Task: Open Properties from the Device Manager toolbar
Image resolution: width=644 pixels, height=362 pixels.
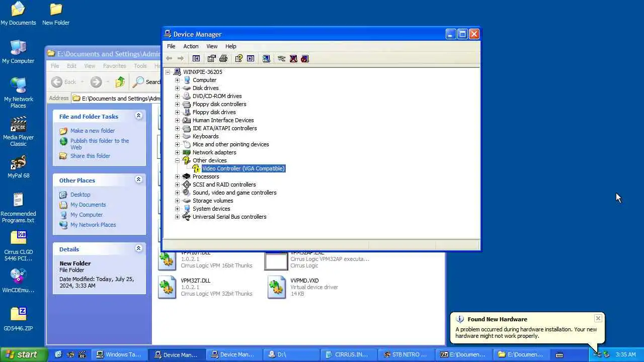Action: (x=211, y=59)
